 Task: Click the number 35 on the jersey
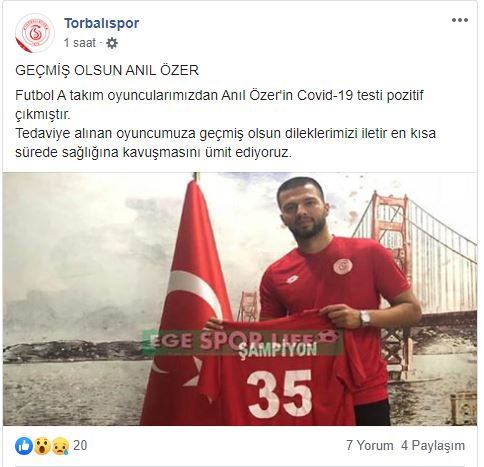(280, 394)
